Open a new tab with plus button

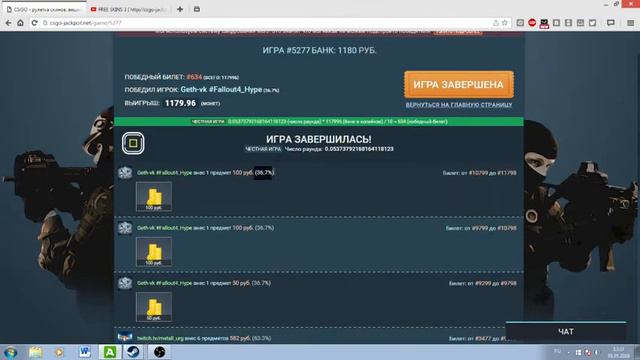tap(180, 9)
